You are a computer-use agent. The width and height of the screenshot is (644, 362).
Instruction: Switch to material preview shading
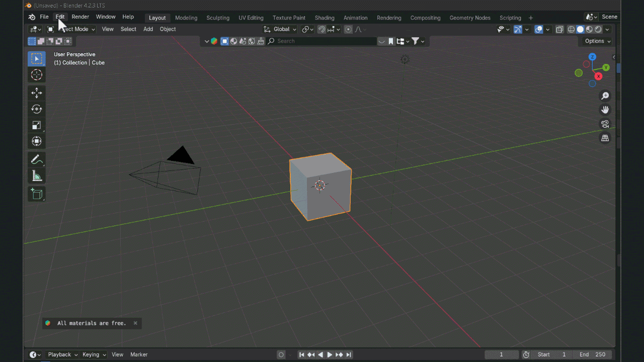pyautogui.click(x=589, y=29)
